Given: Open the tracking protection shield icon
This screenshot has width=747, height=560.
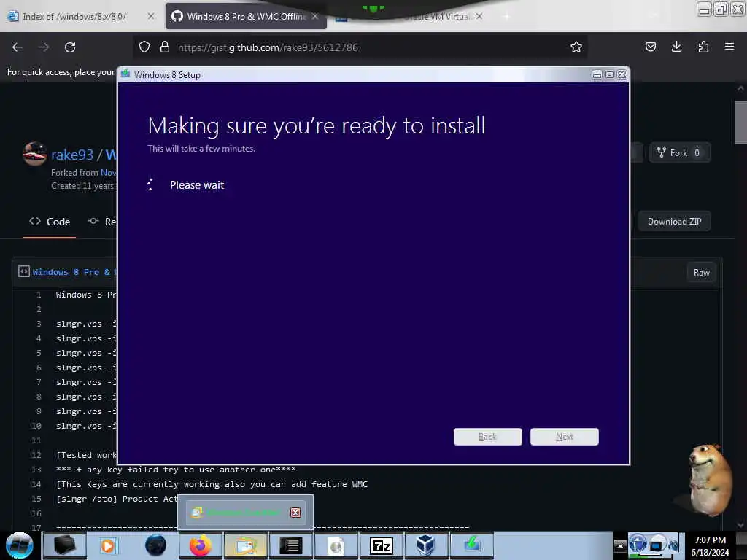Looking at the screenshot, I should (x=144, y=47).
